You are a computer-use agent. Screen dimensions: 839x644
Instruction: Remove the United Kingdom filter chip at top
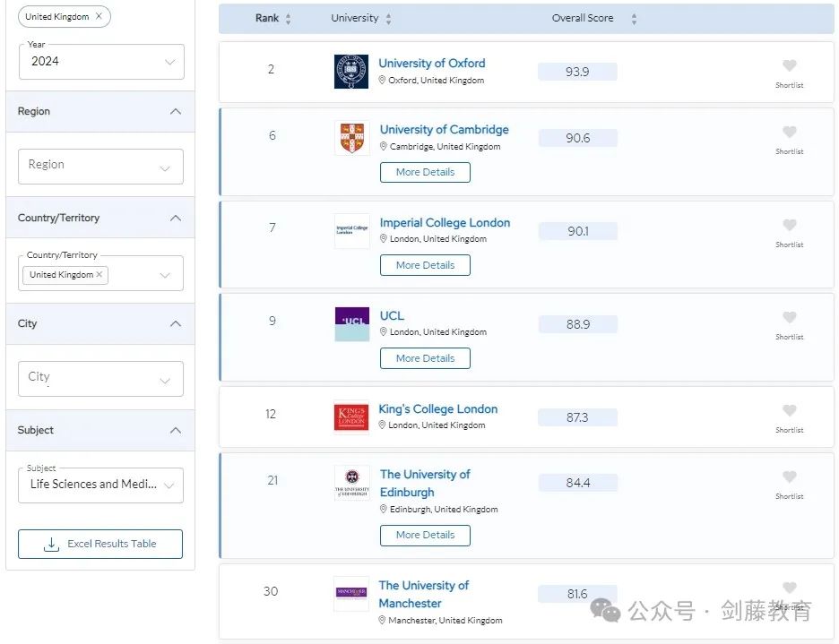pos(99,16)
